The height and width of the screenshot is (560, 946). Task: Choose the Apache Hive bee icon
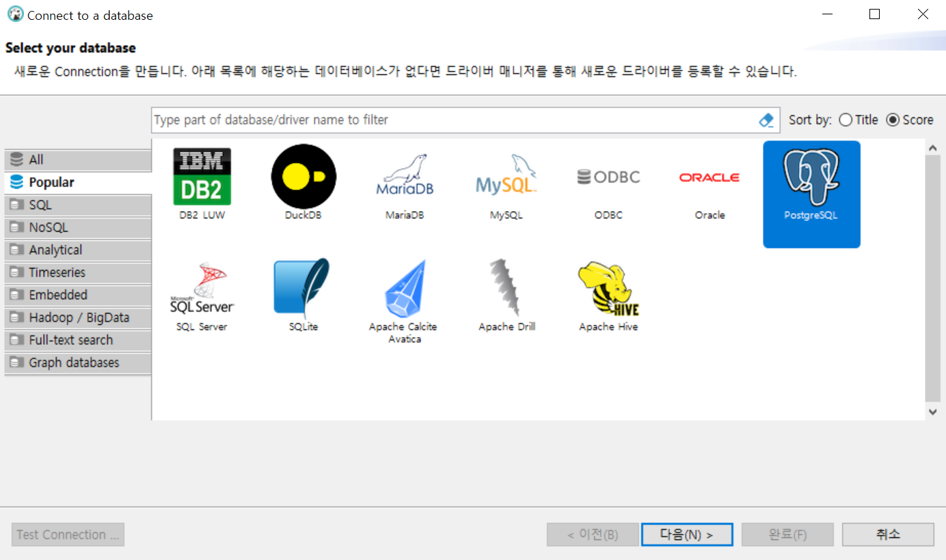coord(608,289)
